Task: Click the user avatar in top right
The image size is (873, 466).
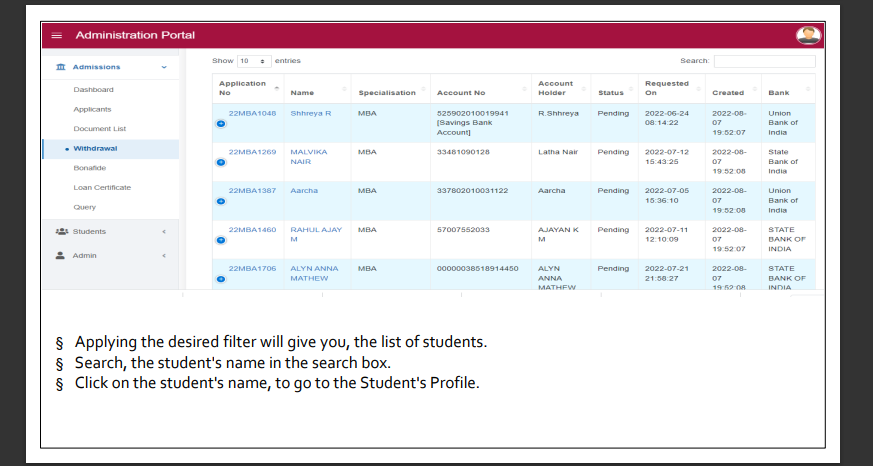Action: coord(808,35)
